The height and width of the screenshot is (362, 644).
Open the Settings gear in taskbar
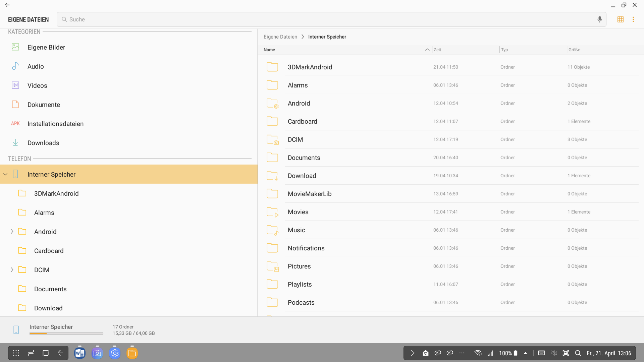pyautogui.click(x=115, y=353)
